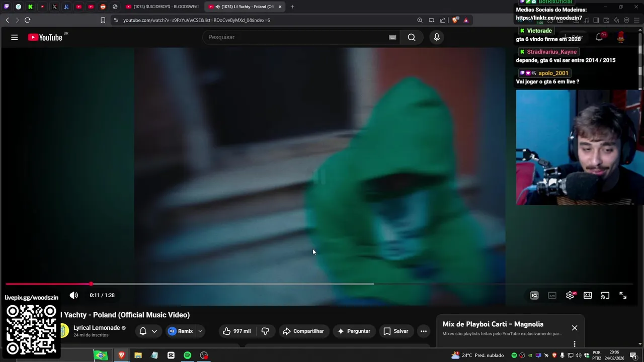The image size is (644, 362).
Task: Mute the video volume
Action: tap(74, 295)
